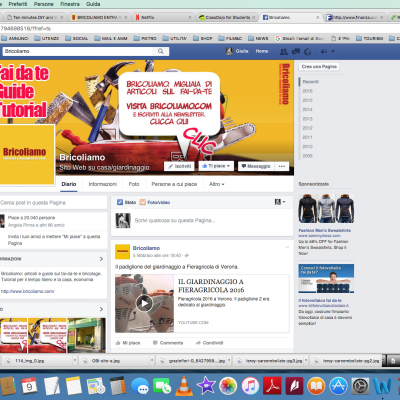Click Crea una Pagina

tap(319, 67)
